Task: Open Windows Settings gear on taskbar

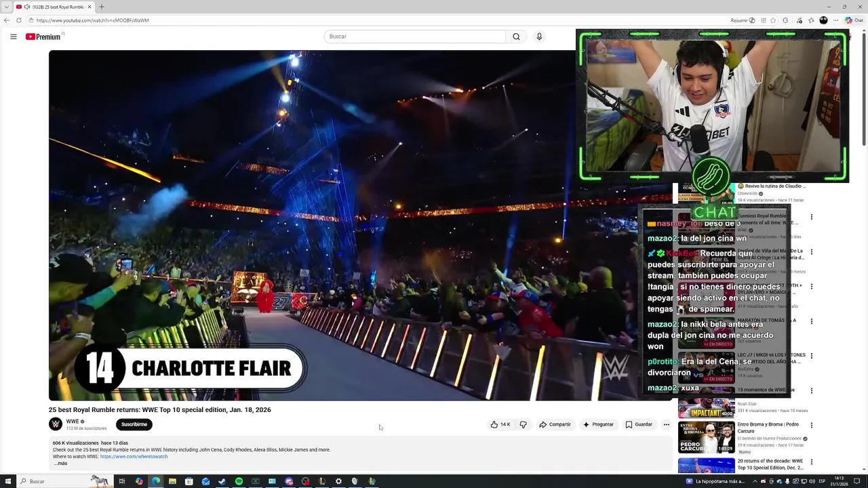Action: (x=338, y=481)
